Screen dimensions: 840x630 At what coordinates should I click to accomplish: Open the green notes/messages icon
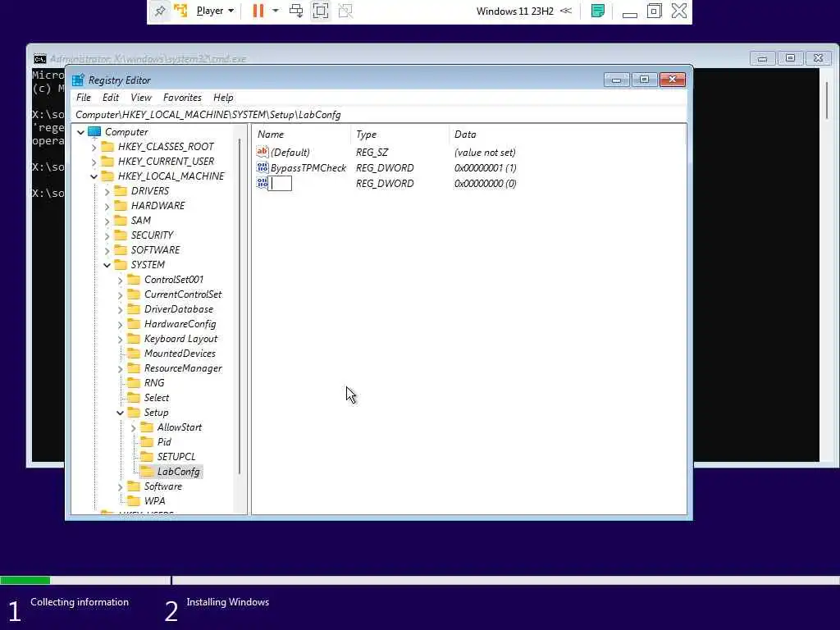[598, 11]
